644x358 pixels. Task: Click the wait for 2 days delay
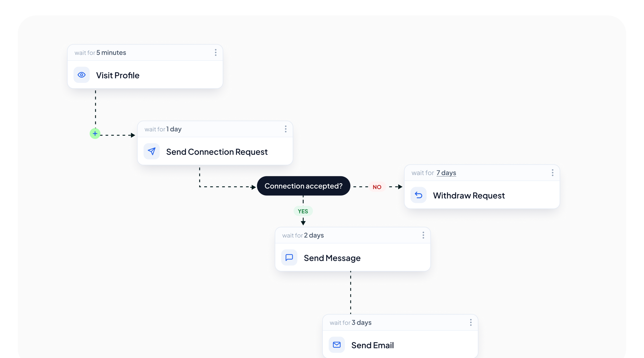(x=303, y=235)
